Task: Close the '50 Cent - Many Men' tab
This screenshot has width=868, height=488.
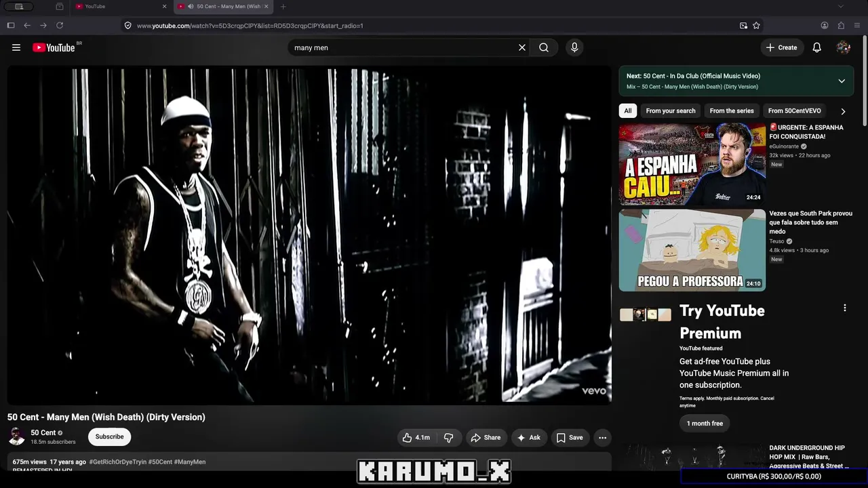Action: point(266,7)
